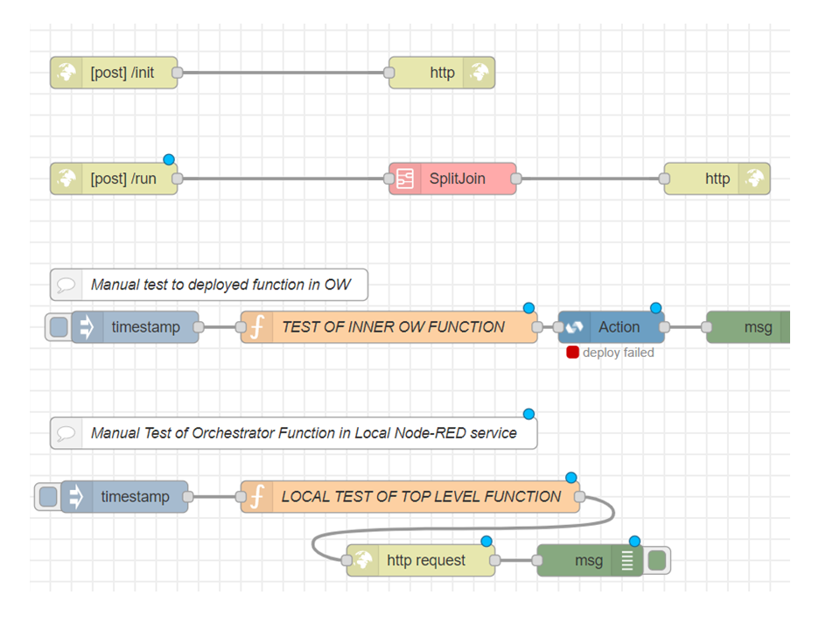Select the 'Manual test to deployed function in OW' comment
Image resolution: width=840 pixels, height=630 pixels.
pyautogui.click(x=209, y=284)
